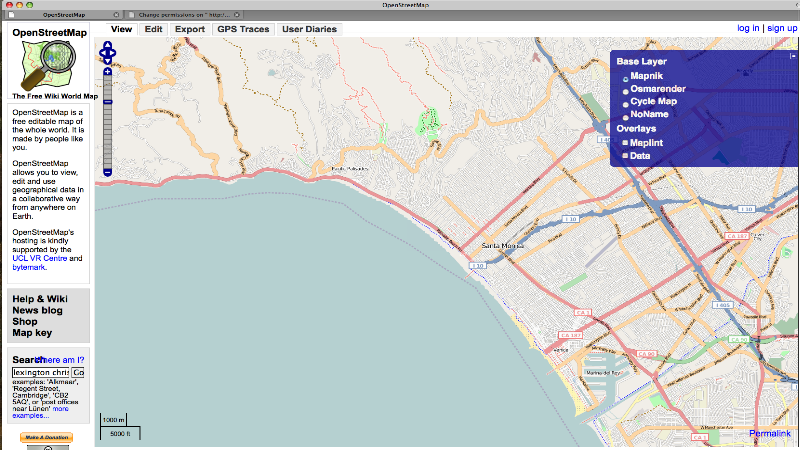The width and height of the screenshot is (800, 450).
Task: Select the Osmarender base layer
Action: [x=626, y=90]
